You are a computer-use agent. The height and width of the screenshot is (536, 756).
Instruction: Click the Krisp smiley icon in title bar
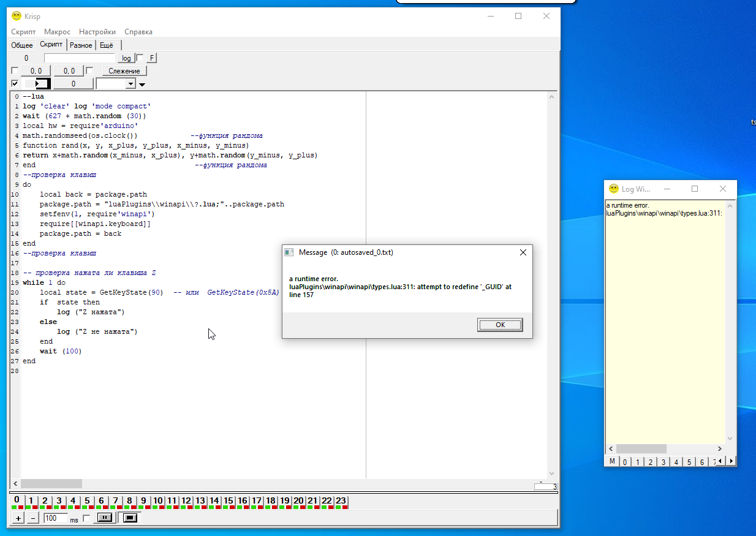17,17
